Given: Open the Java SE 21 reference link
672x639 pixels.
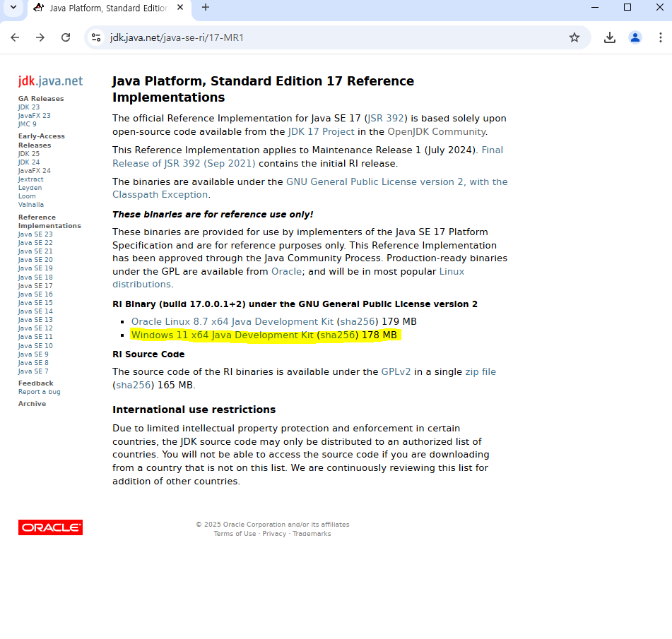Looking at the screenshot, I should 35,251.
